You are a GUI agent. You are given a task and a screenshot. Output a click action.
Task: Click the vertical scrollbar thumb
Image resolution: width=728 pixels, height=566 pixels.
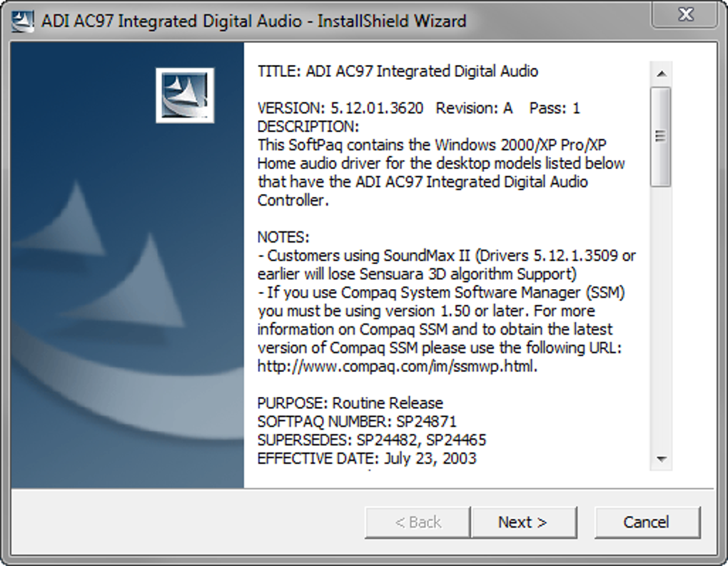[x=661, y=137]
